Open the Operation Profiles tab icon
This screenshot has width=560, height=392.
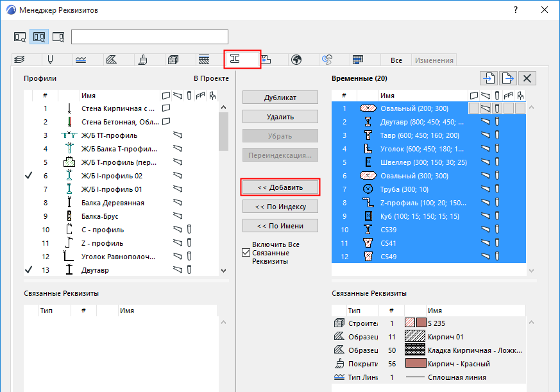tap(327, 60)
